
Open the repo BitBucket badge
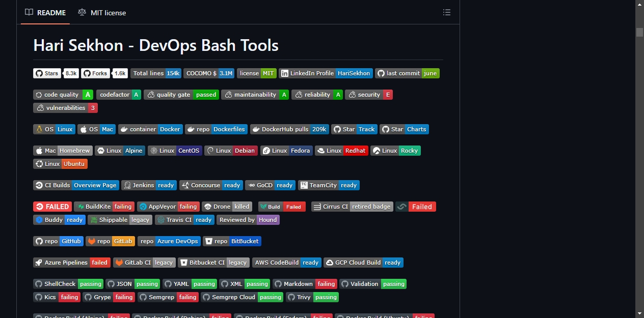(x=232, y=241)
